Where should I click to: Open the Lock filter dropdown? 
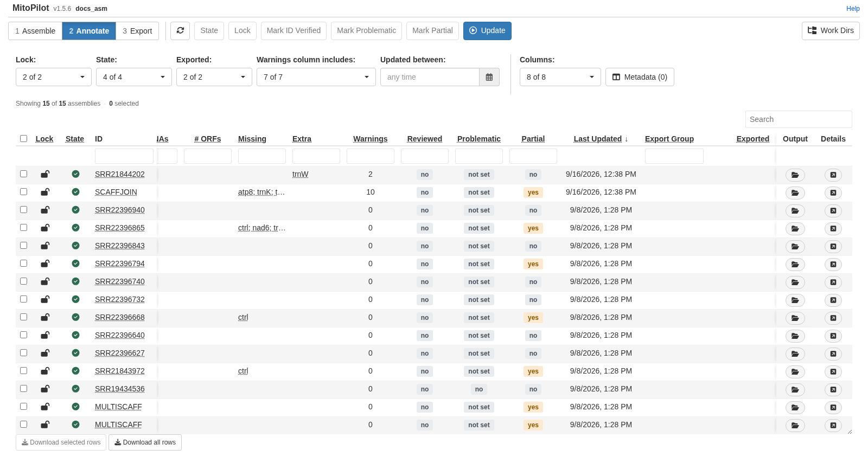[x=54, y=77]
